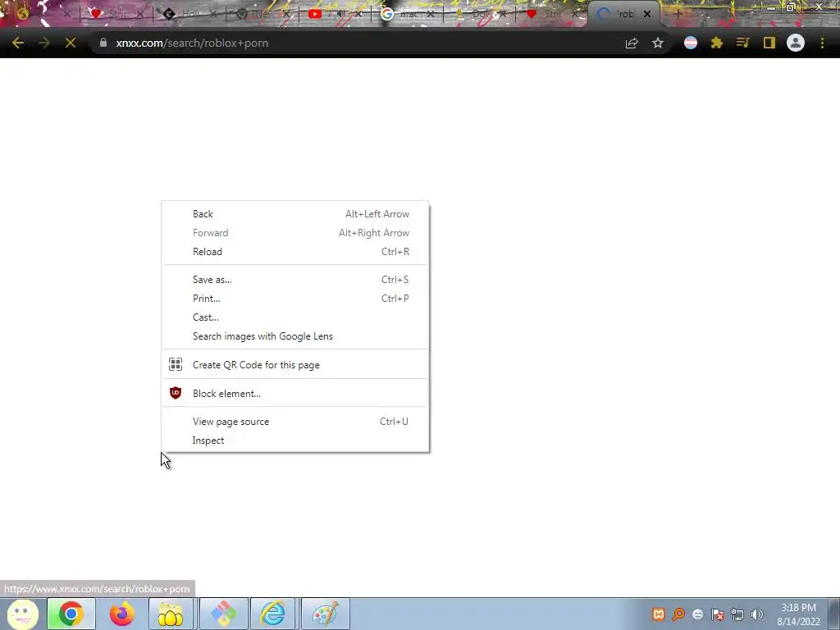
Task: Open the round striped extension icon
Action: pos(691,43)
